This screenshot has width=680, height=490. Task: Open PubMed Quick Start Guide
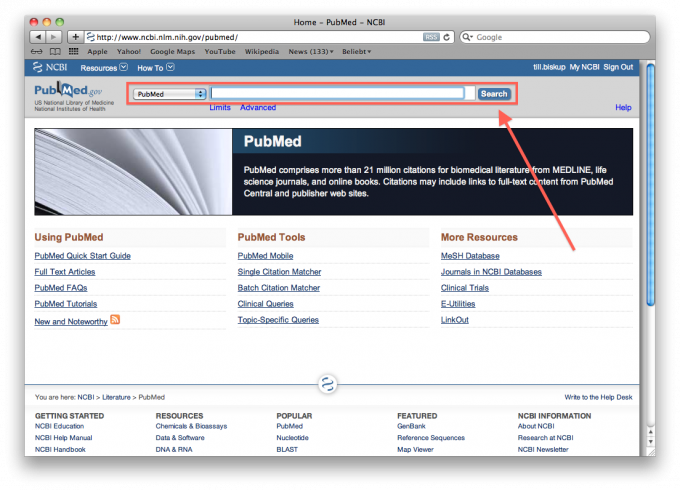[x=82, y=256]
